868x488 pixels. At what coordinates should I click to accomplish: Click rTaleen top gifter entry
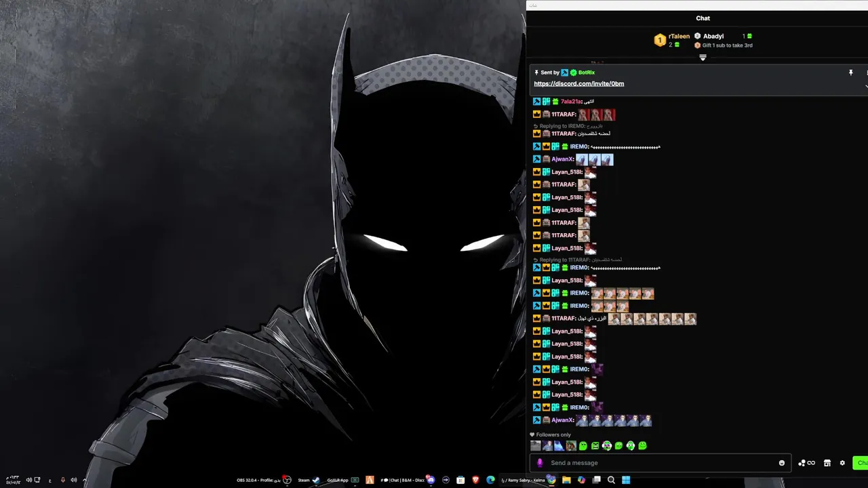pos(672,40)
